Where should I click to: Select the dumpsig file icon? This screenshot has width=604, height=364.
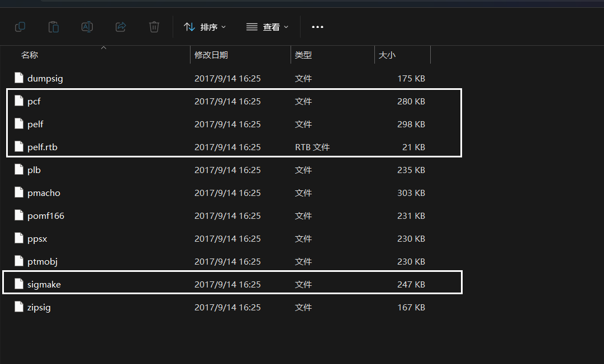pyautogui.click(x=19, y=78)
